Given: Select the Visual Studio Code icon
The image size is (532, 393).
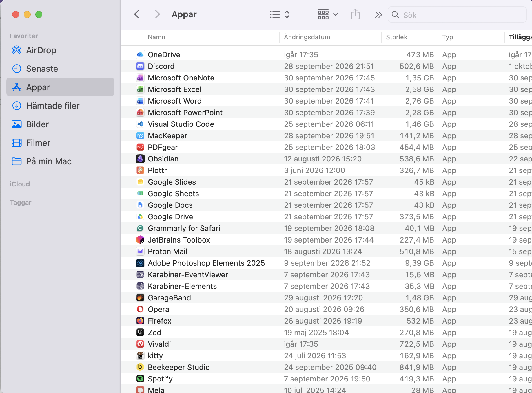Looking at the screenshot, I should point(140,124).
